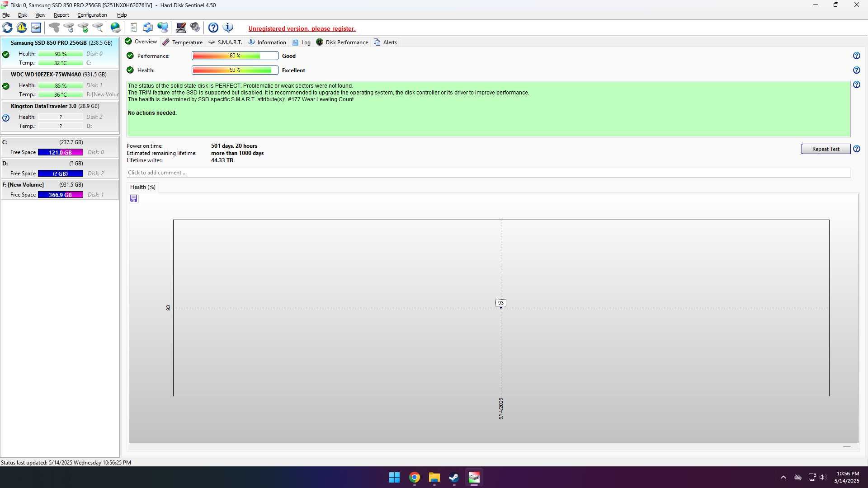The height and width of the screenshot is (488, 868).
Task: Select WDC WD10EZEX-75WN4A0 disk
Action: pyautogui.click(x=60, y=84)
